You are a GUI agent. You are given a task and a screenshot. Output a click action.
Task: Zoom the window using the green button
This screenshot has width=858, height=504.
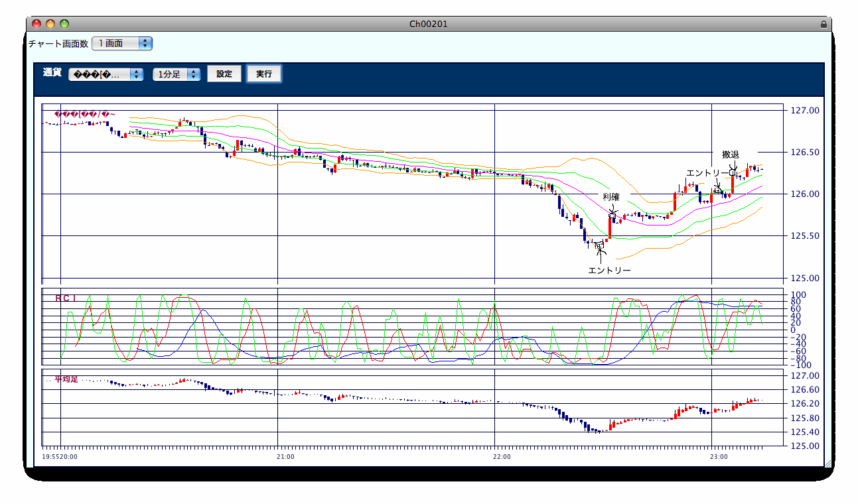click(64, 24)
